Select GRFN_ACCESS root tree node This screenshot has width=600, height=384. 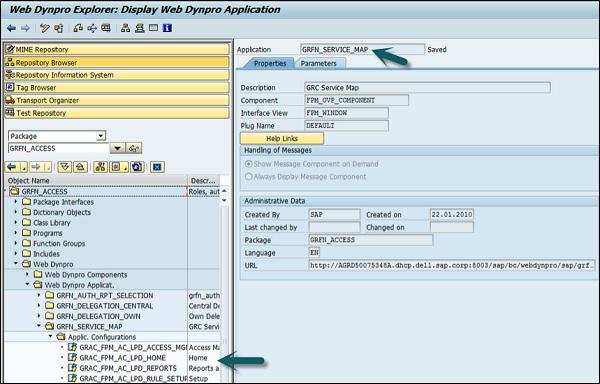44,192
